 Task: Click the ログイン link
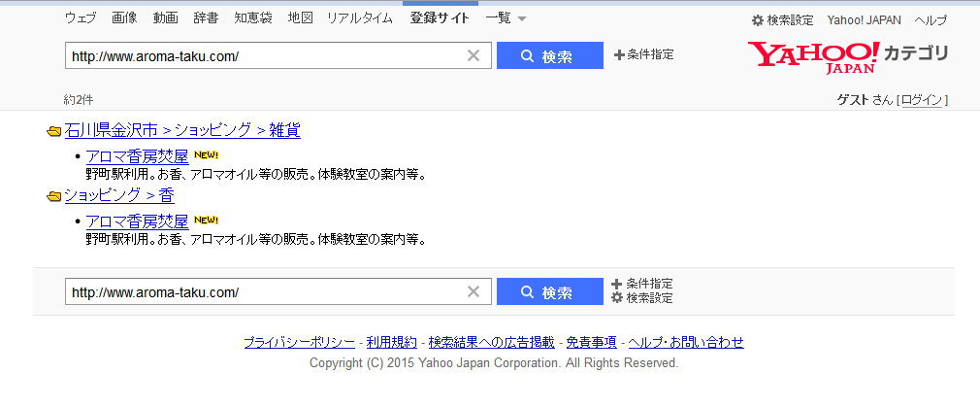pyautogui.click(x=922, y=99)
